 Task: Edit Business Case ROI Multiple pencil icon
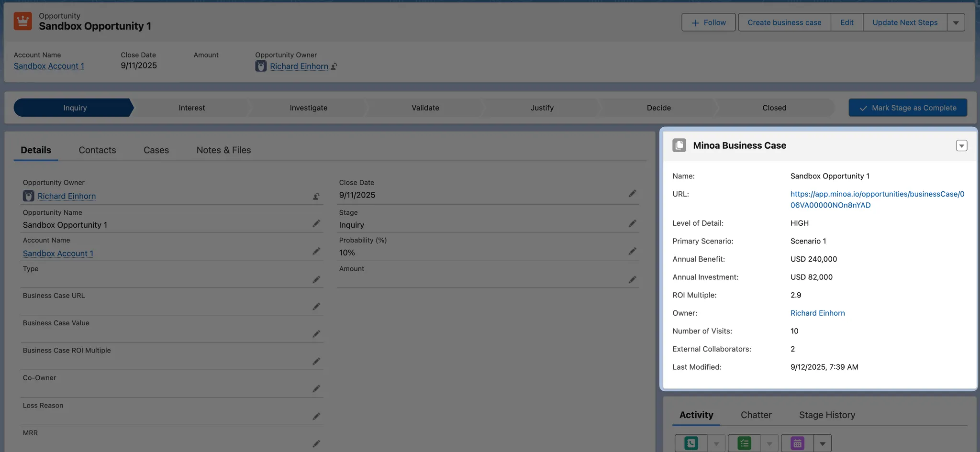tap(316, 361)
